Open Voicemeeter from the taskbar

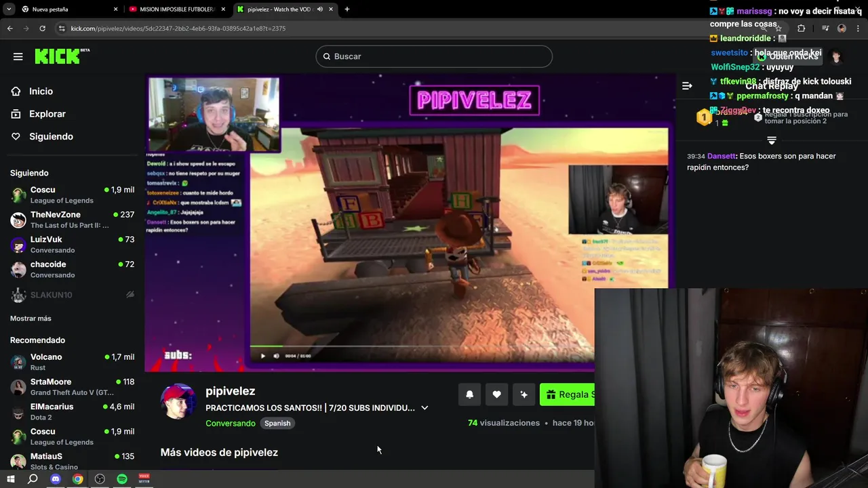(x=144, y=479)
